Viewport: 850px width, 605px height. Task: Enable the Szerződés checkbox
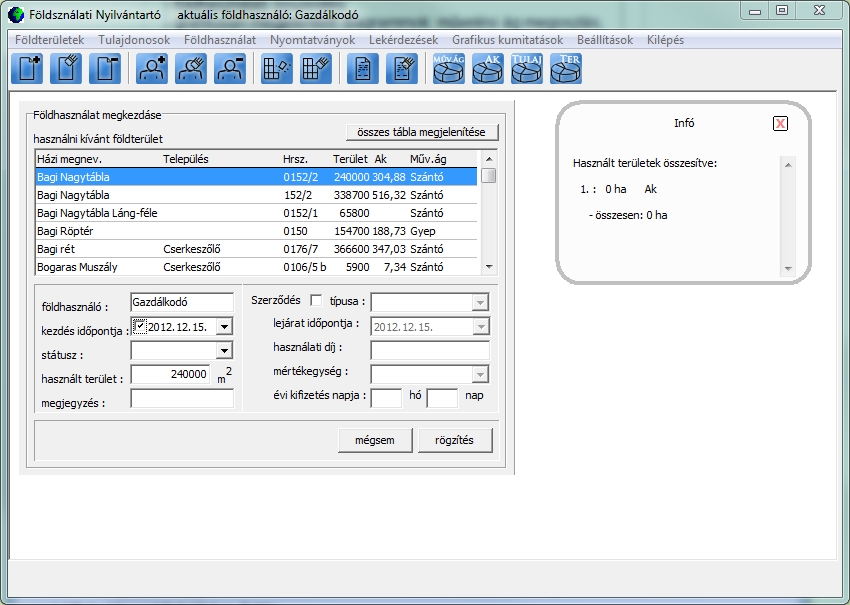[x=316, y=300]
